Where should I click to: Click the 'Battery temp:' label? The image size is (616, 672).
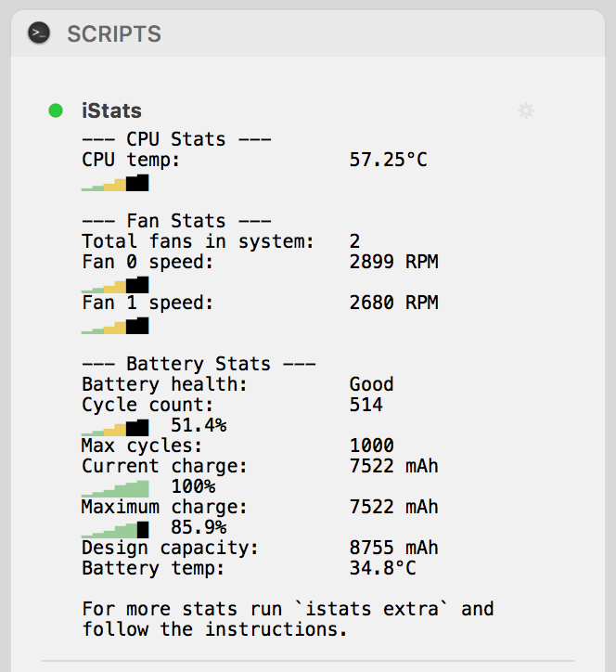(x=153, y=569)
